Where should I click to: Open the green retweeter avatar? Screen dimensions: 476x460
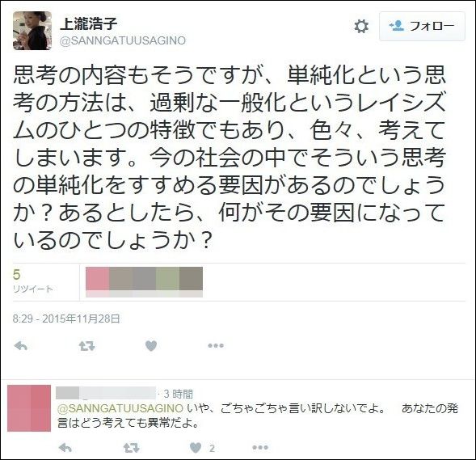(167, 282)
